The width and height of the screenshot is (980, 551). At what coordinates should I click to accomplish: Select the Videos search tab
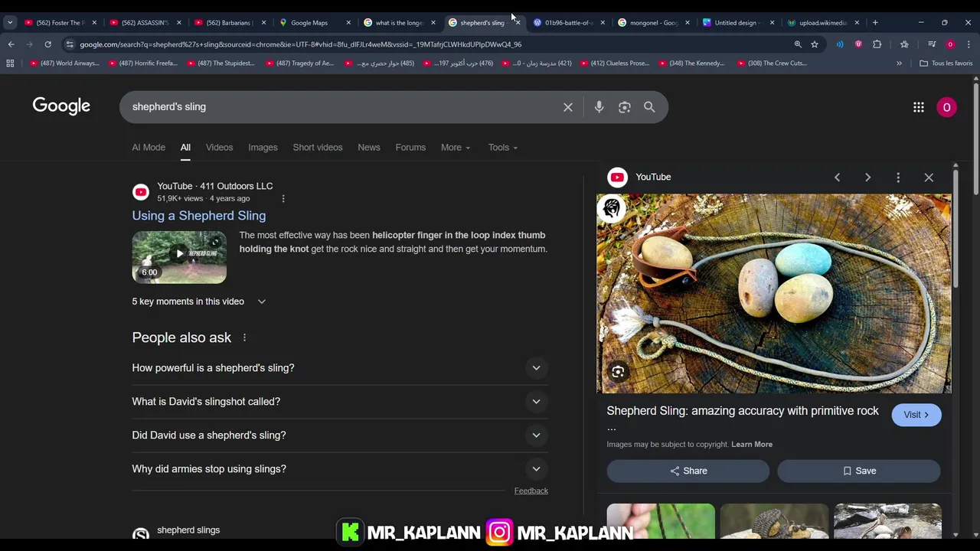[x=219, y=148]
